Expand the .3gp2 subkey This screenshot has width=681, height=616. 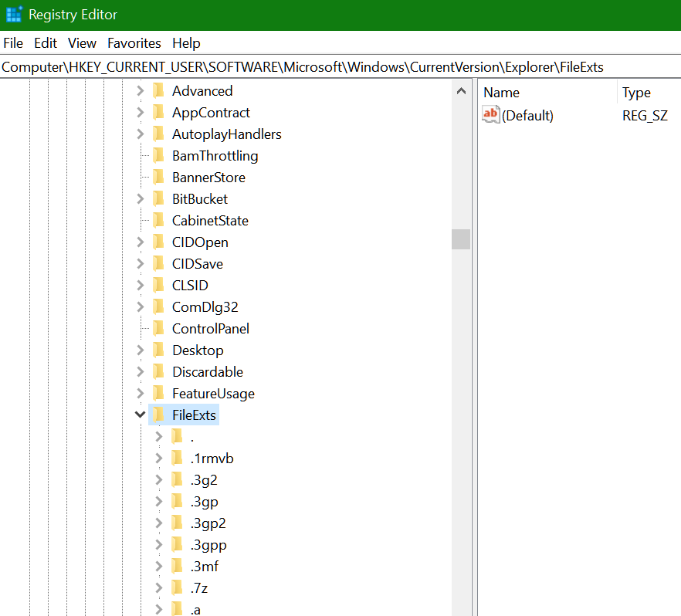(x=158, y=523)
